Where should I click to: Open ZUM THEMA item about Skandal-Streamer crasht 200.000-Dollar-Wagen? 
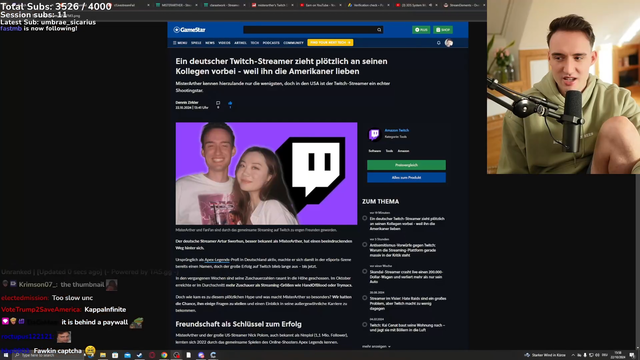coord(406,277)
